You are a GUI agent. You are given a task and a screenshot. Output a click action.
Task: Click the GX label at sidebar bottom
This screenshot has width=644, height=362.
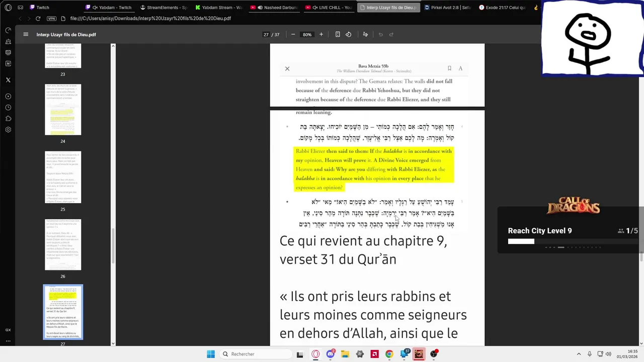pyautogui.click(x=8, y=330)
